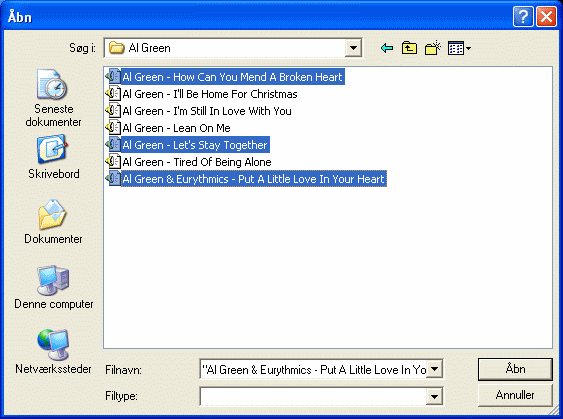
Task: Click the help question mark button
Action: point(523,17)
